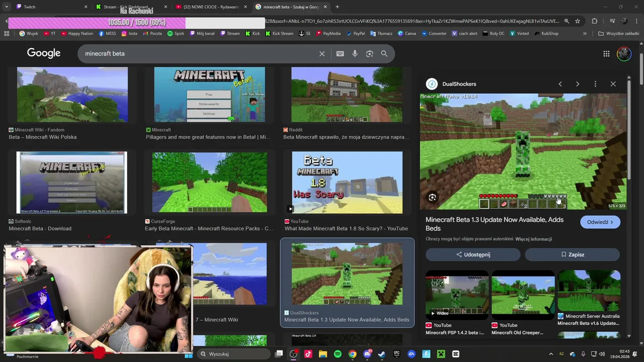
Task: Open the Happy Nation bookmark
Action: pyautogui.click(x=77, y=34)
